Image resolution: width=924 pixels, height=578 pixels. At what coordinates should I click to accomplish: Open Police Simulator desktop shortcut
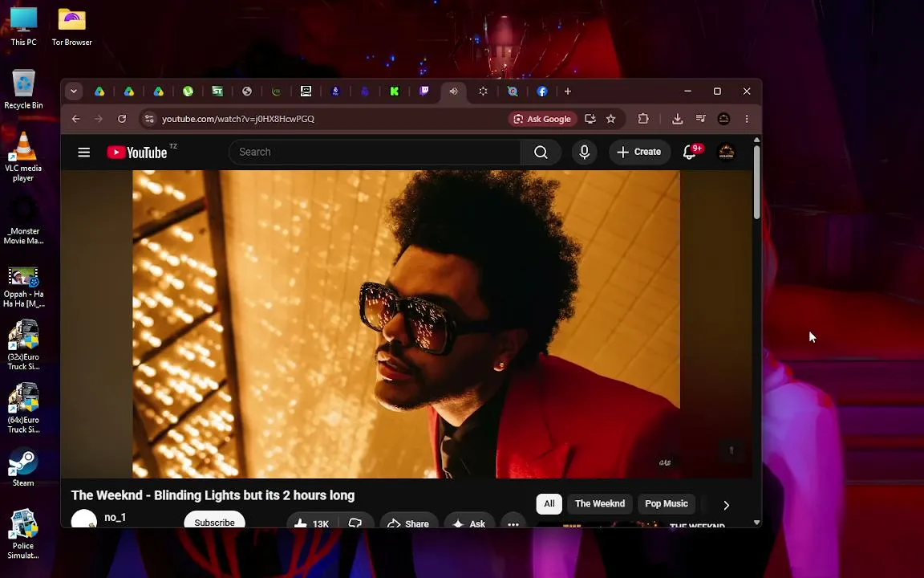point(23,534)
